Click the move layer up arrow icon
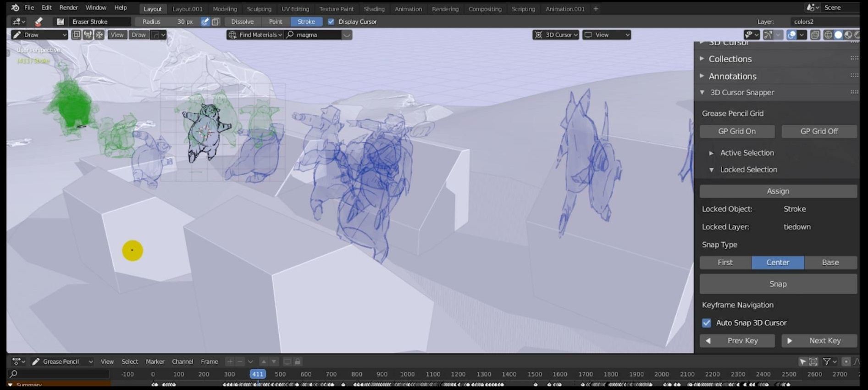 coord(264,362)
